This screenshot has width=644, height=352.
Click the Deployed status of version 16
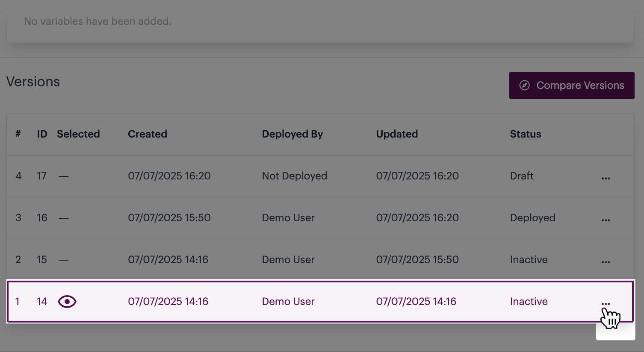pos(532,218)
